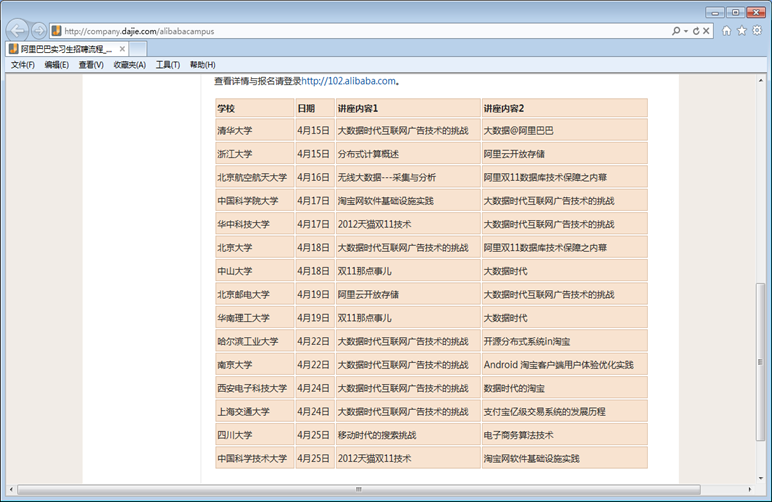Click the Stop loading X icon
This screenshot has height=502, width=772.
(x=706, y=31)
